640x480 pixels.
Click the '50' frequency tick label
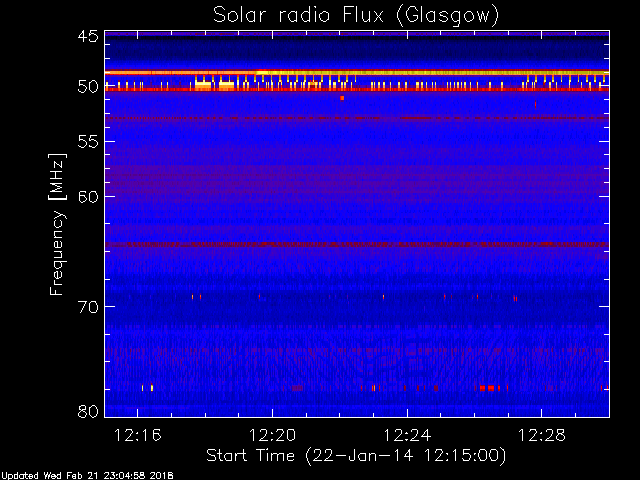[88, 87]
